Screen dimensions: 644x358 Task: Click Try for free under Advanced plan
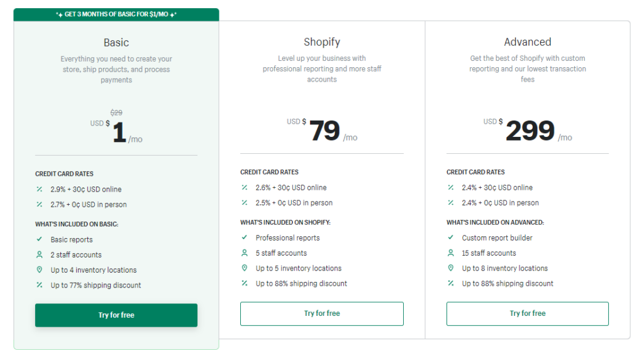click(528, 313)
